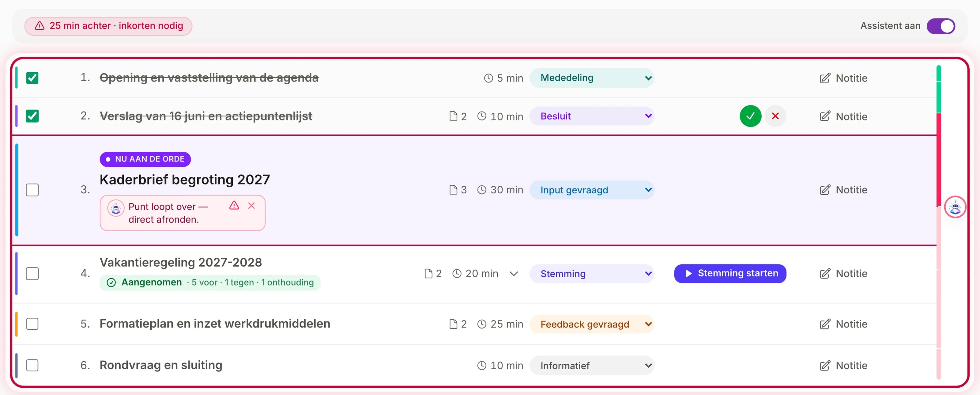Click the clock icon next to 30 min
The width and height of the screenshot is (980, 395).
click(482, 190)
